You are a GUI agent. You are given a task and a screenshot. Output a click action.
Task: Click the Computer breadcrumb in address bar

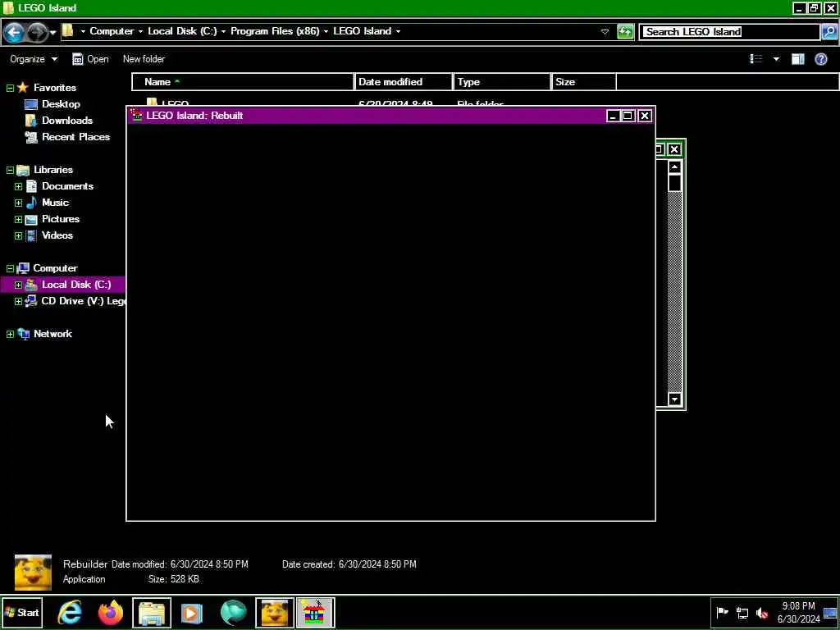(x=112, y=31)
